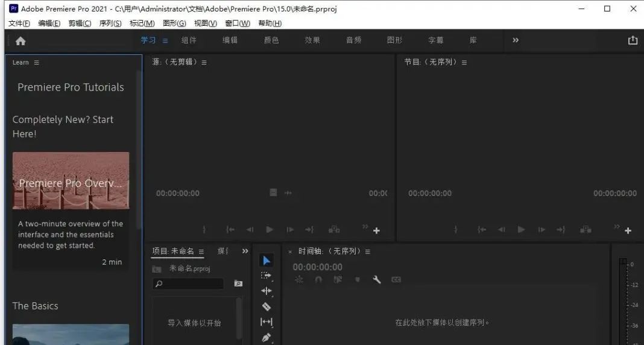This screenshot has width=644, height=345.
Task: Show more Source monitor transport buttons chevron
Action: [x=365, y=226]
